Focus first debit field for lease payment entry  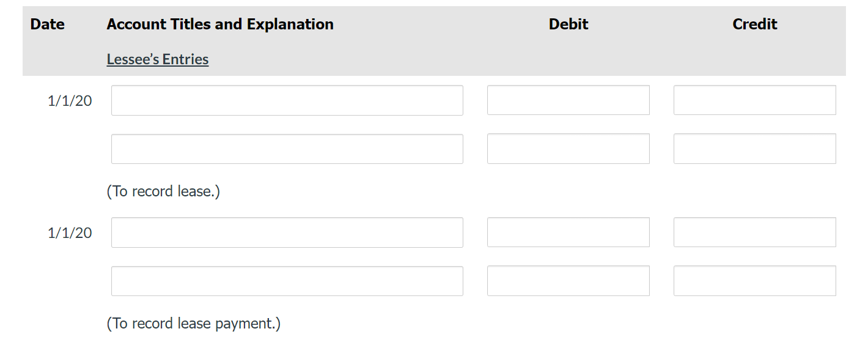[x=568, y=232]
